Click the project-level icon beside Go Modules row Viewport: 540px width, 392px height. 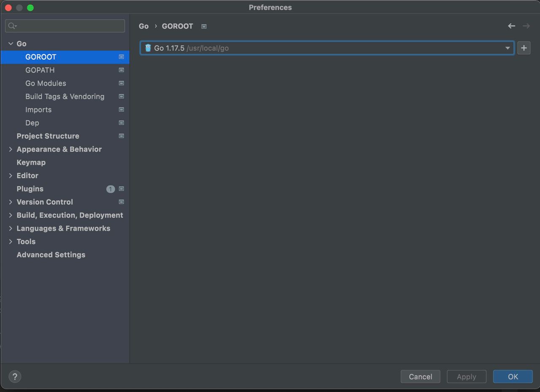pyautogui.click(x=121, y=83)
